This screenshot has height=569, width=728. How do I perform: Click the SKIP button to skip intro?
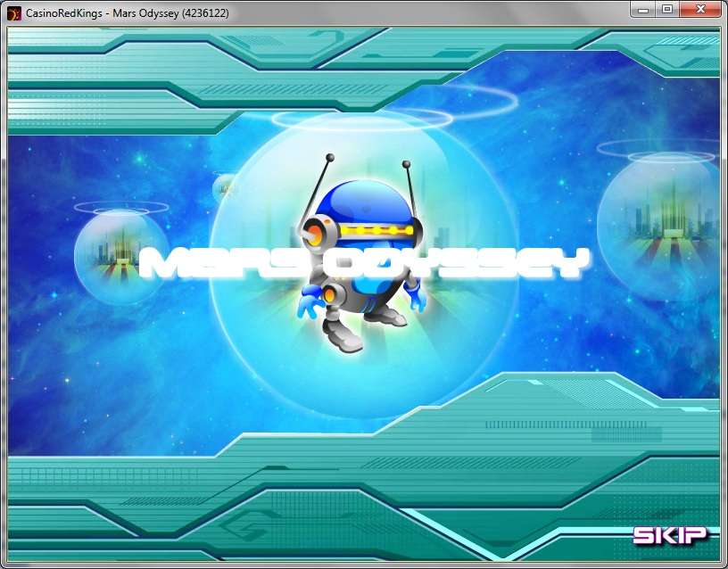(x=669, y=535)
